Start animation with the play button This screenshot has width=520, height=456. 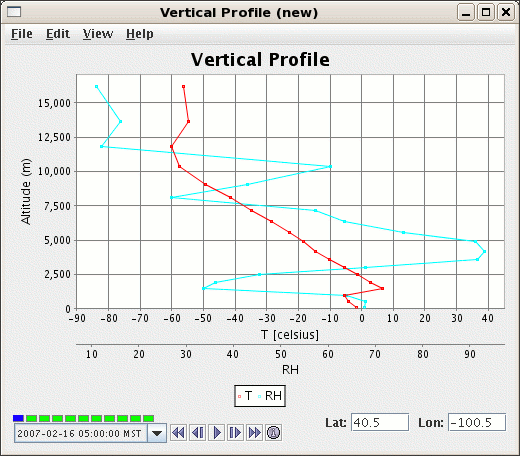(x=217, y=433)
